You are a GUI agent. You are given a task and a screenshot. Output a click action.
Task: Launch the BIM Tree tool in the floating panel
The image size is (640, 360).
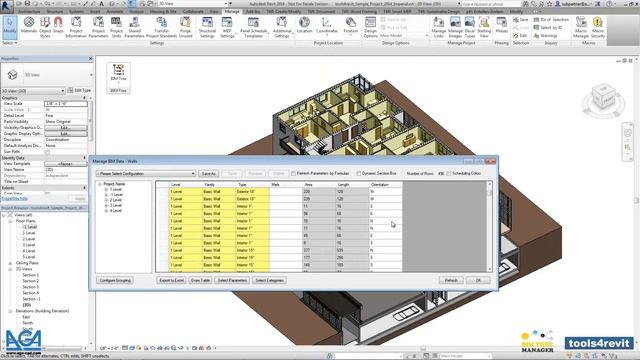118,73
